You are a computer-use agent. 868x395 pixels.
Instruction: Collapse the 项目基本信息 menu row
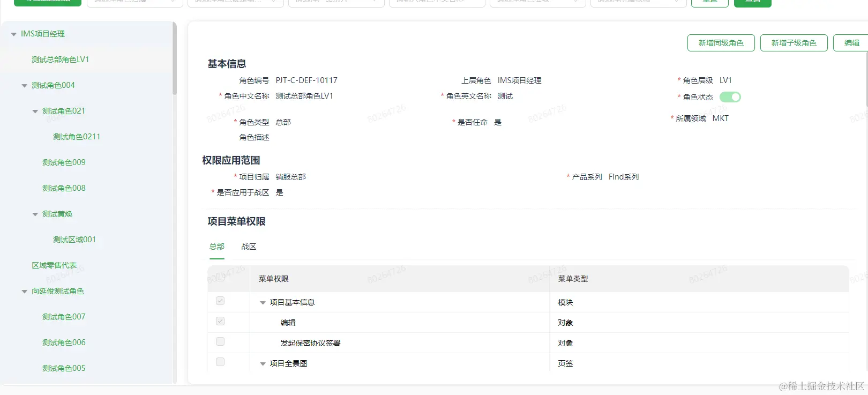click(x=263, y=303)
